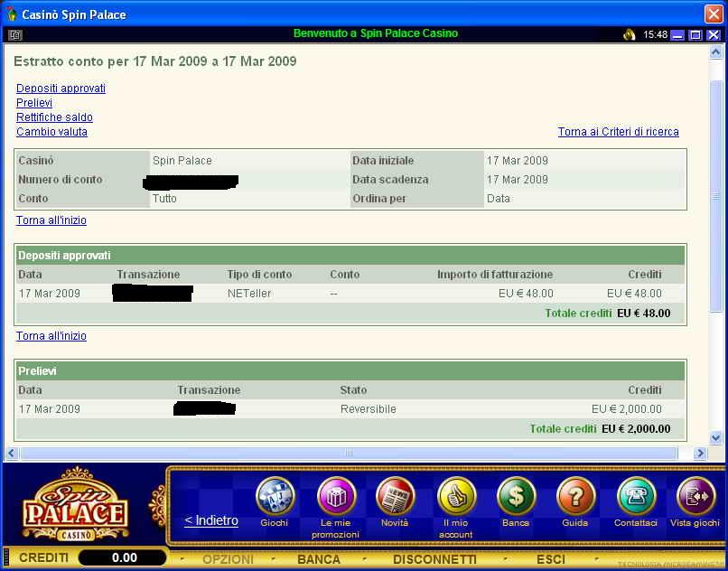Select ESCI in the bottom bar
This screenshot has height=571, width=728.
[551, 559]
